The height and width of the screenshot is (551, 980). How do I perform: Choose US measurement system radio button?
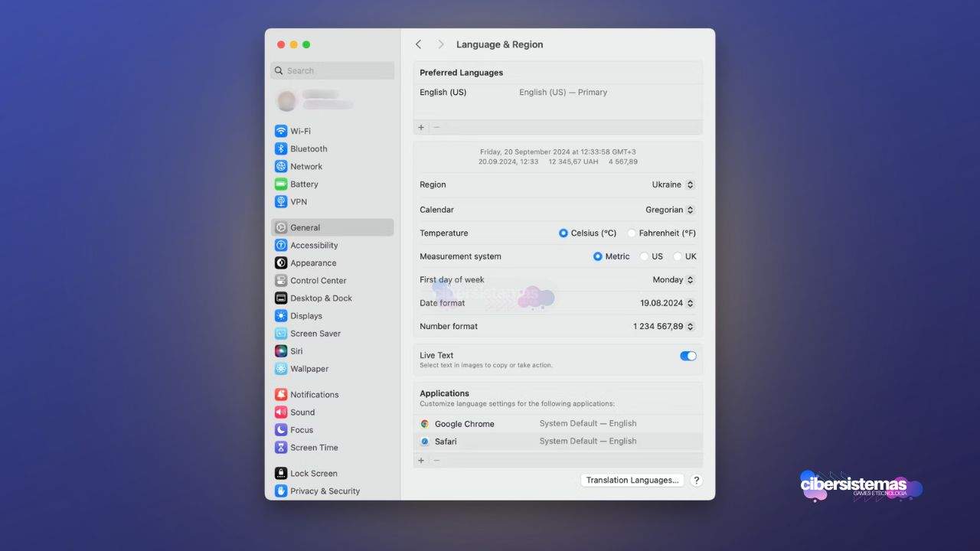[644, 257]
